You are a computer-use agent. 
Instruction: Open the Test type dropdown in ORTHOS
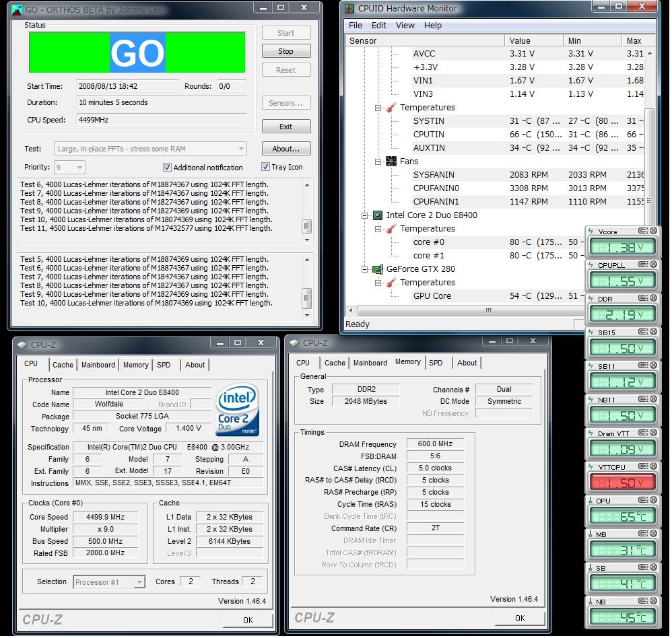click(241, 149)
